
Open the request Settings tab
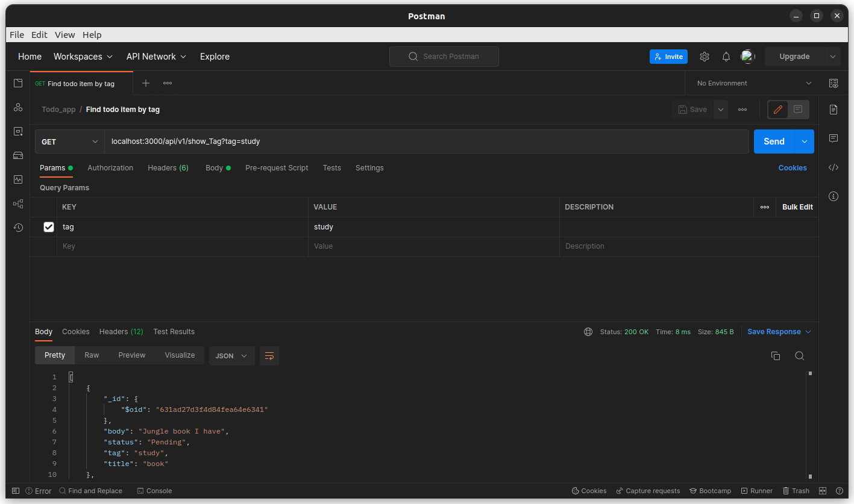[x=369, y=168]
